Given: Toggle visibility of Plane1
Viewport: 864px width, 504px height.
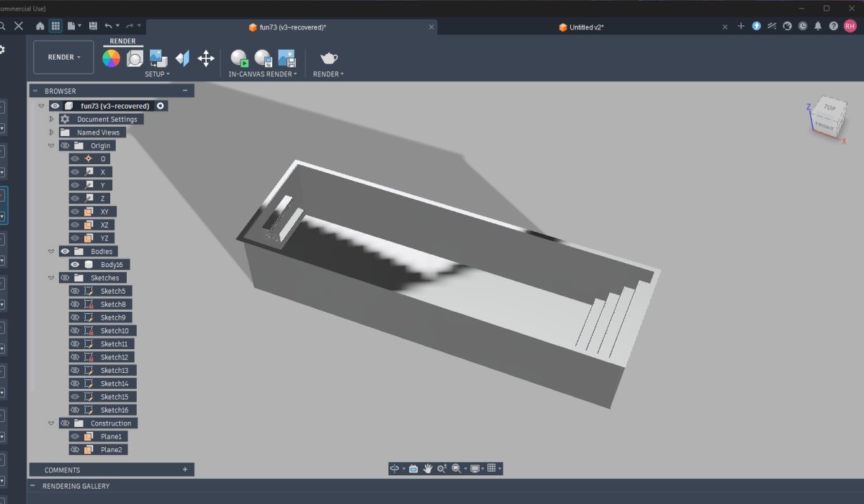Looking at the screenshot, I should 75,436.
